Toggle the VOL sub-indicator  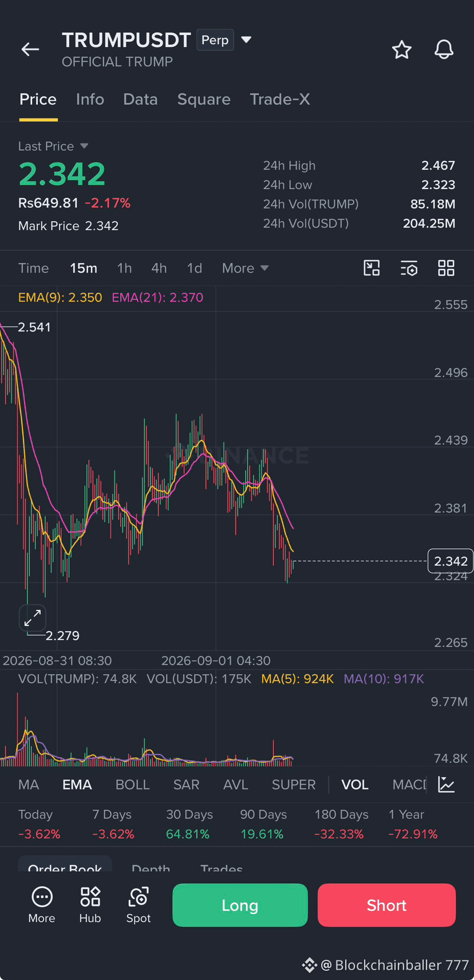(x=355, y=785)
